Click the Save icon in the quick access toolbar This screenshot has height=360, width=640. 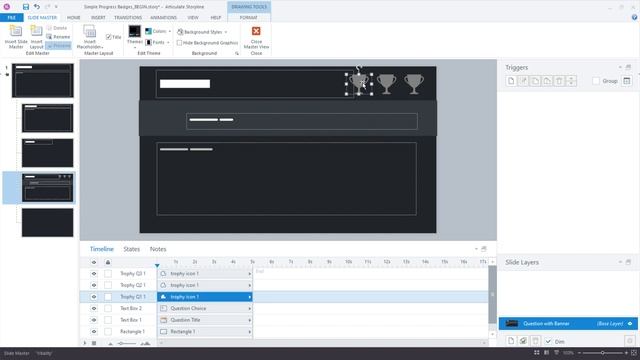(26, 7)
